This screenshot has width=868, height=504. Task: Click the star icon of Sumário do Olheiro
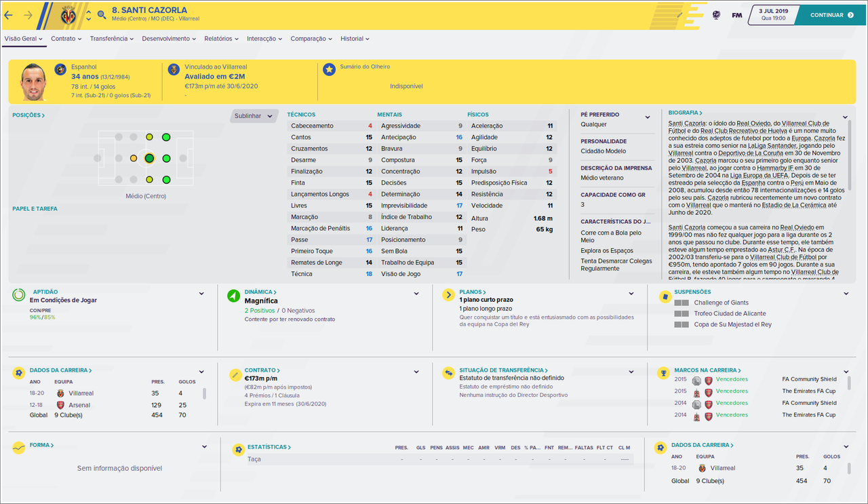329,69
